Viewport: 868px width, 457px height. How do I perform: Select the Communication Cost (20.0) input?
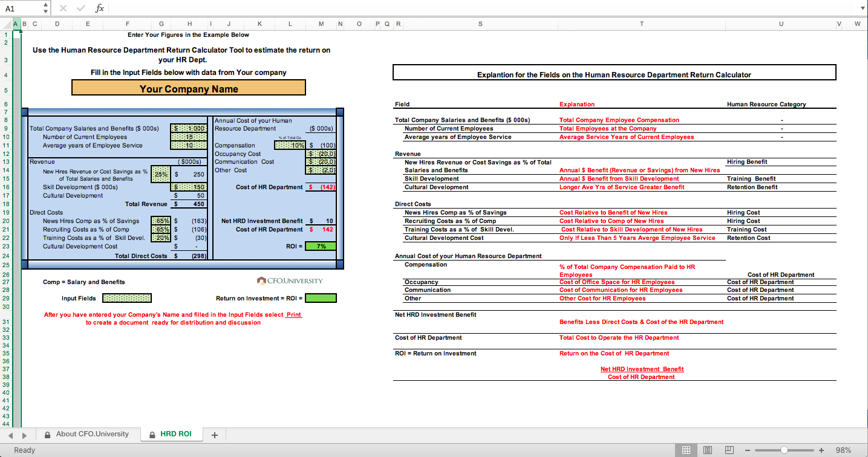click(321, 162)
